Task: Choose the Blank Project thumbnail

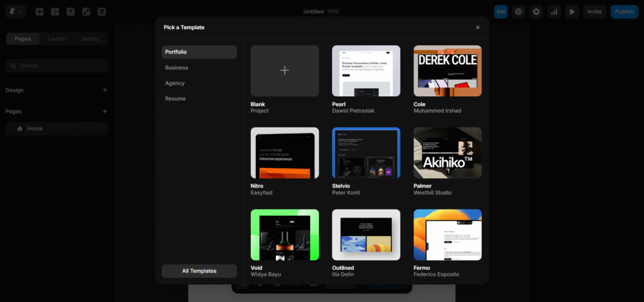Action: (x=285, y=70)
